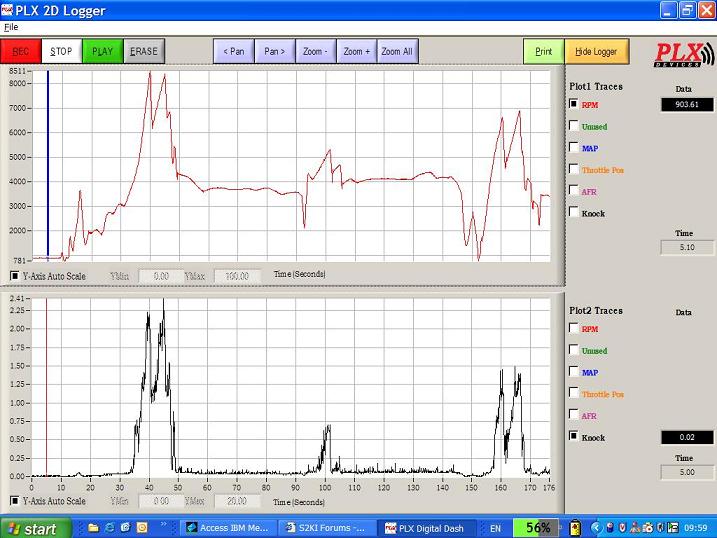
Task: Click the 56% battery gauge
Action: pos(537,528)
